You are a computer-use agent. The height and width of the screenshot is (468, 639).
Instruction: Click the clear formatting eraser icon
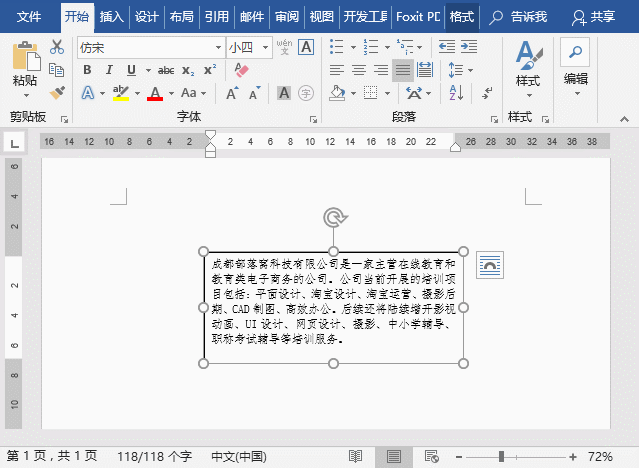(x=239, y=70)
